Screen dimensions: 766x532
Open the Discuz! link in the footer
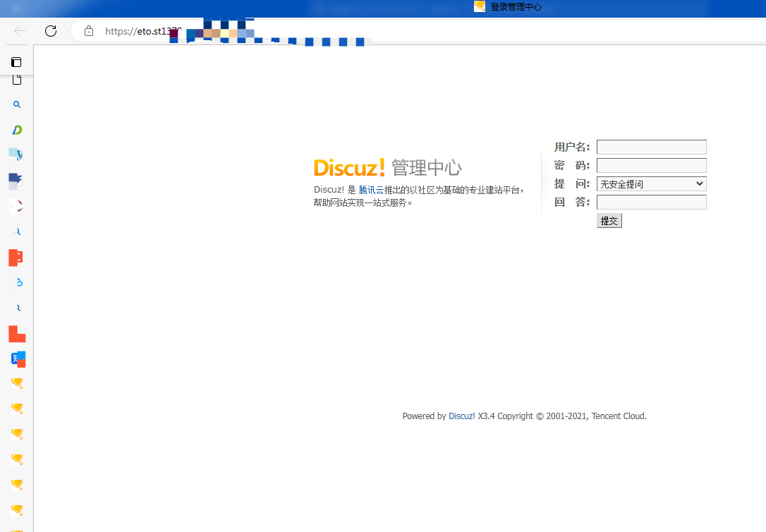coord(462,416)
